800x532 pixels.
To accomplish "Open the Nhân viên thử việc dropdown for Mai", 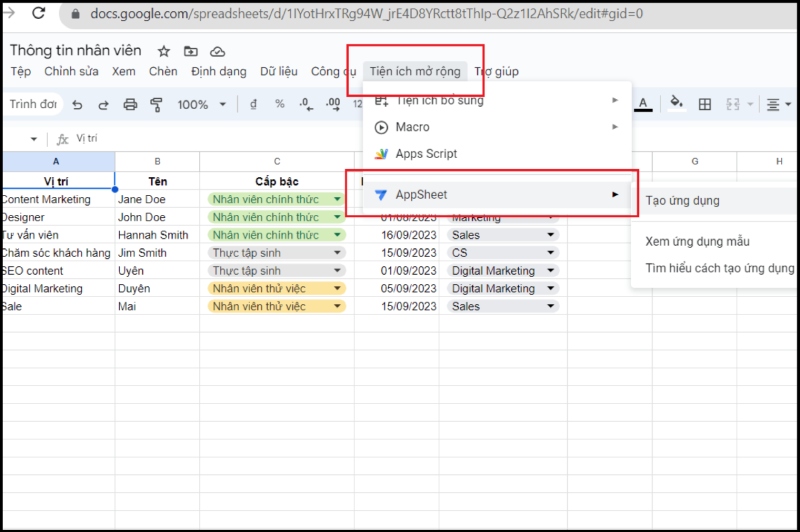I will 337,306.
